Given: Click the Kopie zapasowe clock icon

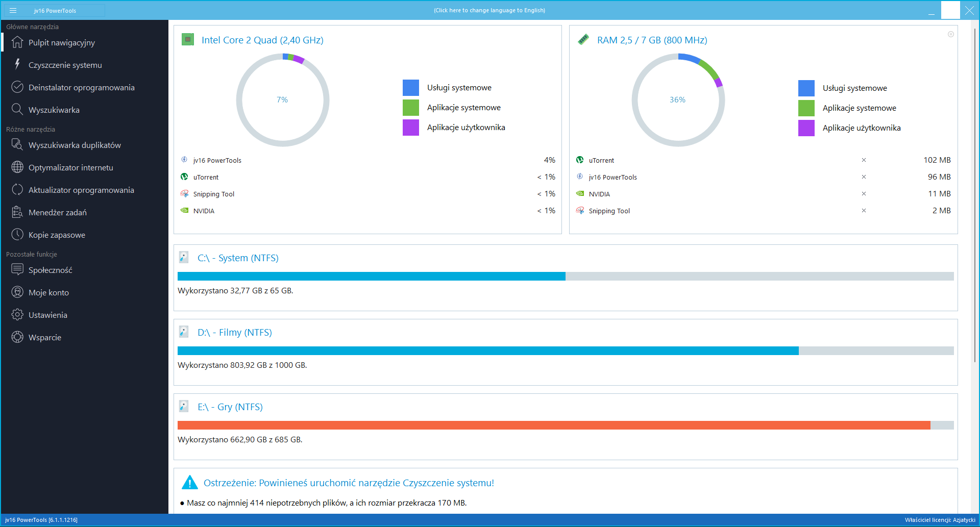Looking at the screenshot, I should [17, 235].
